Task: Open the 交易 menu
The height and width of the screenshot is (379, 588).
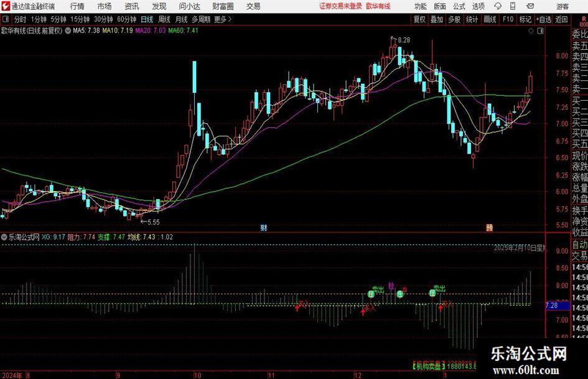Action: [253, 6]
